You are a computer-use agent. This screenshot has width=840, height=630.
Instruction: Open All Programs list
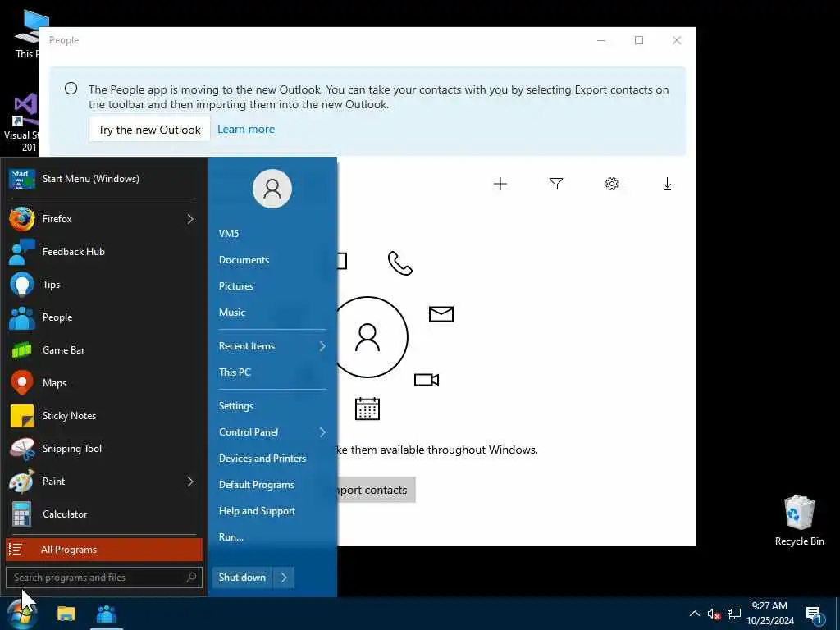pos(104,549)
